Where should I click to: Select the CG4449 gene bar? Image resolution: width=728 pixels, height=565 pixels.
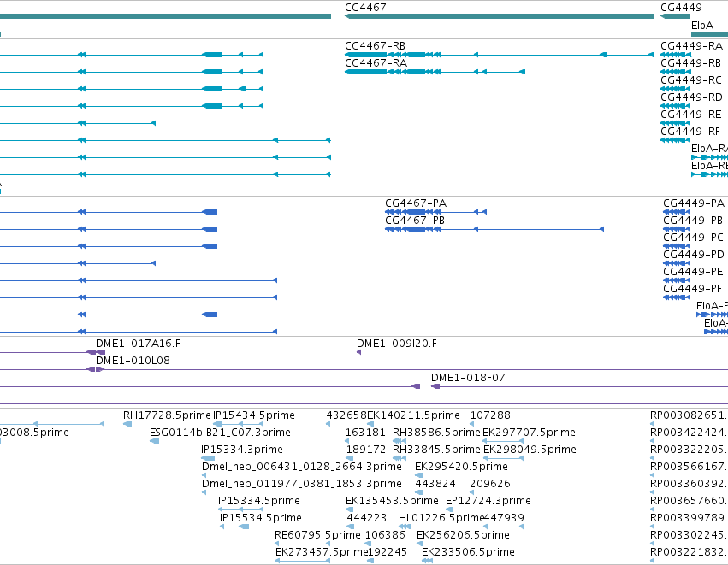tap(676, 17)
